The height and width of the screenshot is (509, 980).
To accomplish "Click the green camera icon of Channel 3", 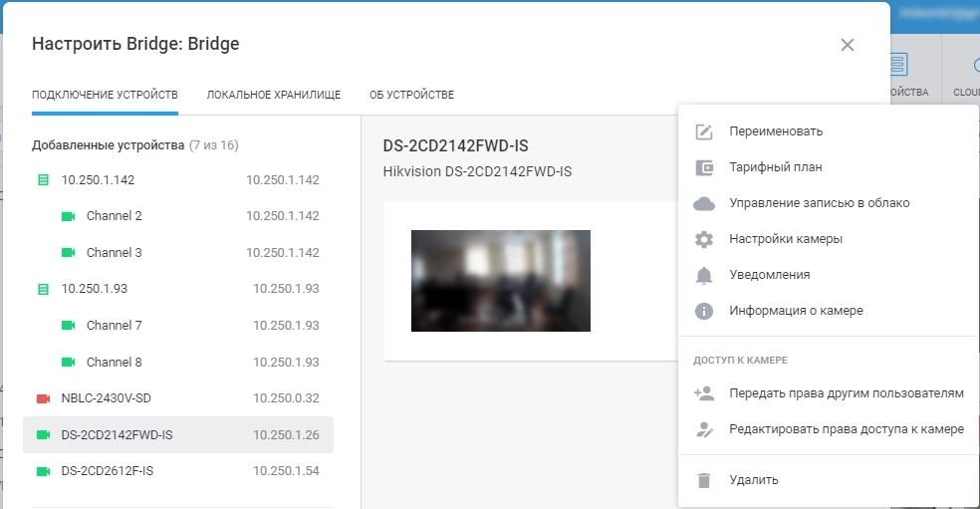I will click(68, 253).
